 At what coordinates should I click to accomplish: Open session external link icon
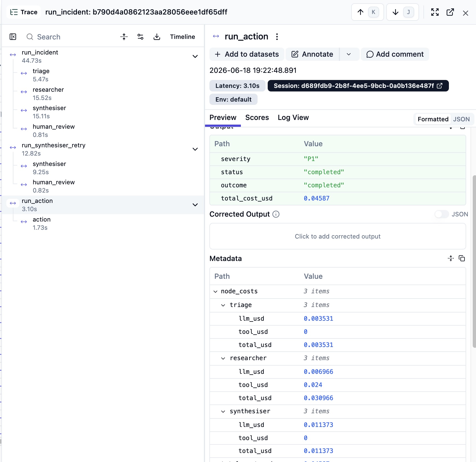coord(440,86)
